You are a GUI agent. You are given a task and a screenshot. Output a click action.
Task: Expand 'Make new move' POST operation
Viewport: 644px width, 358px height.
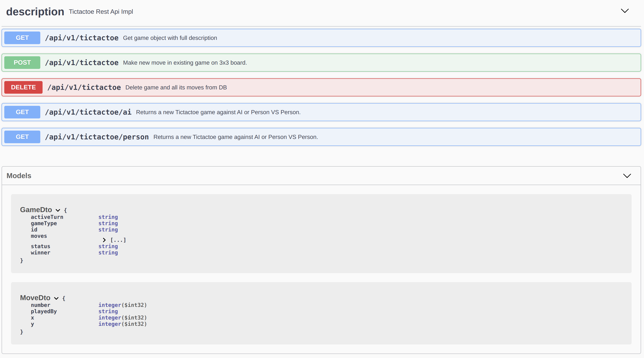click(x=185, y=63)
